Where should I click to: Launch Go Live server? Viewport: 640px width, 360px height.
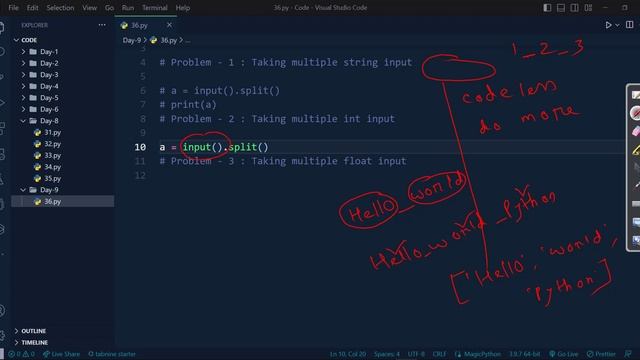click(x=564, y=354)
